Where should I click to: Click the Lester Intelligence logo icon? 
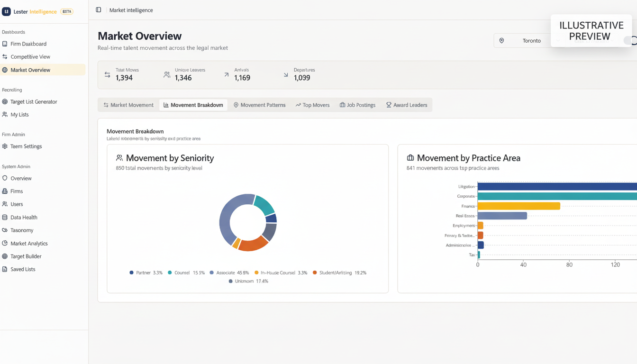6,11
